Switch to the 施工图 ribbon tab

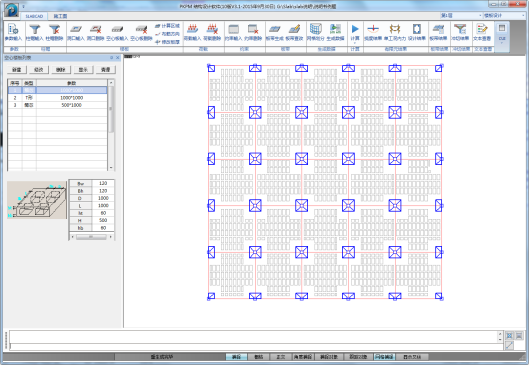click(x=60, y=16)
